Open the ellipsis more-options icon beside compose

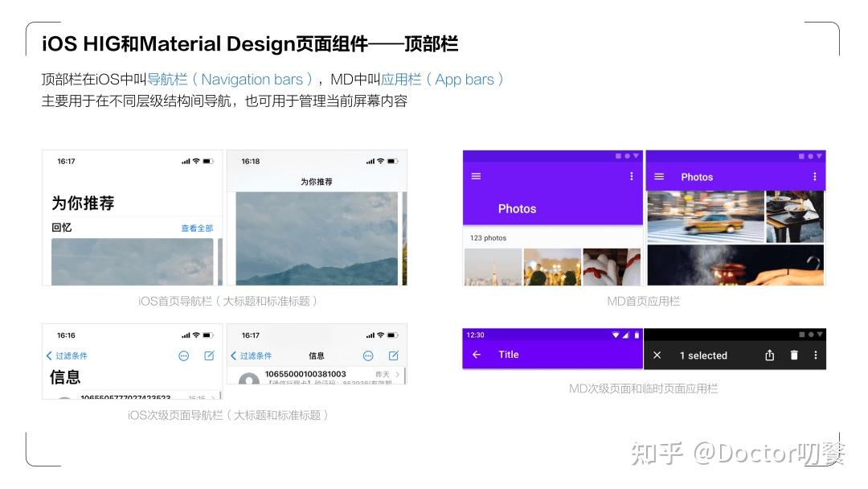click(x=369, y=355)
